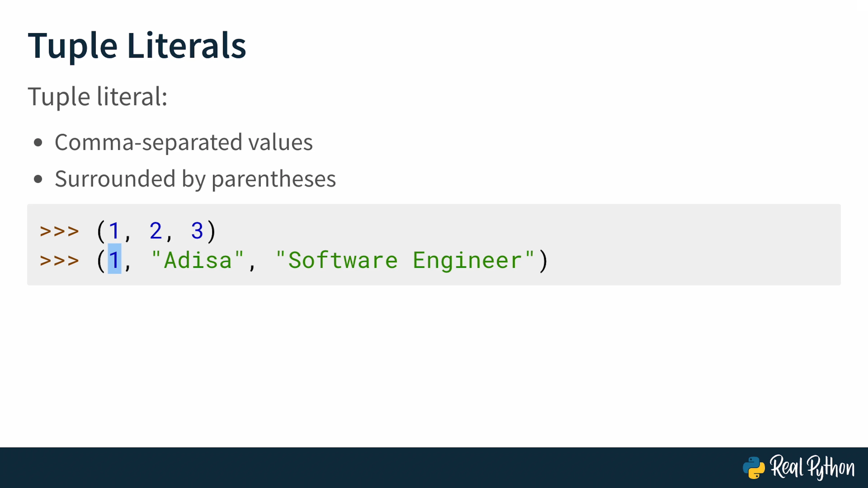Viewport: 868px width, 488px height.
Task: Click the number 3 in first tuple
Action: (x=197, y=231)
